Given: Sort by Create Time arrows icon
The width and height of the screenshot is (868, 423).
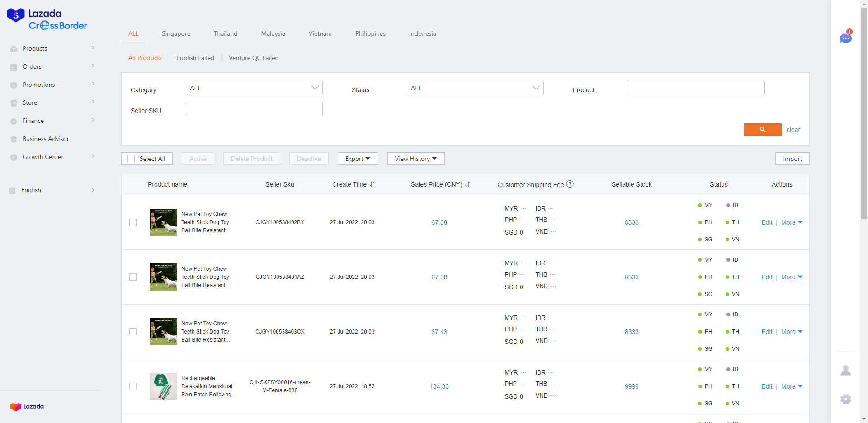Looking at the screenshot, I should tap(372, 184).
